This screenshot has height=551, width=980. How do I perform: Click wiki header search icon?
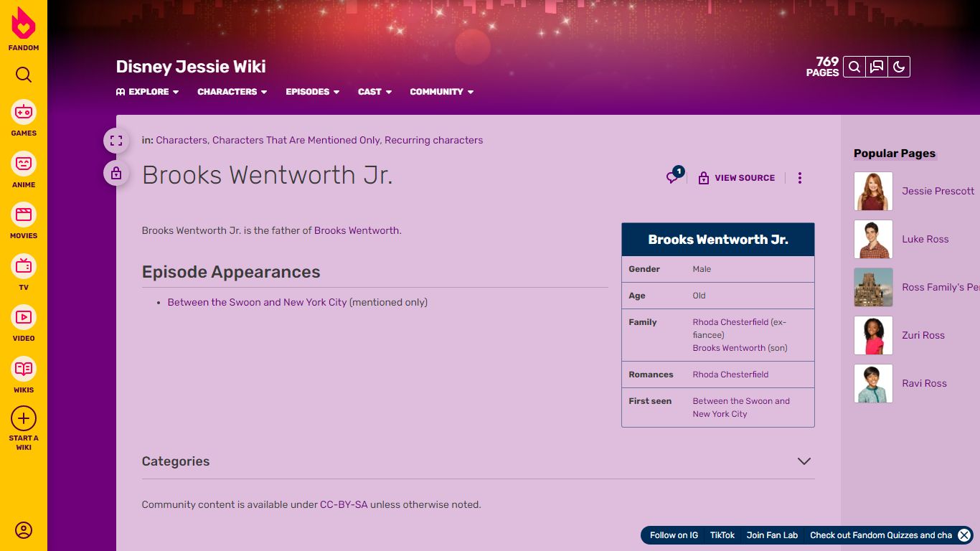[854, 67]
